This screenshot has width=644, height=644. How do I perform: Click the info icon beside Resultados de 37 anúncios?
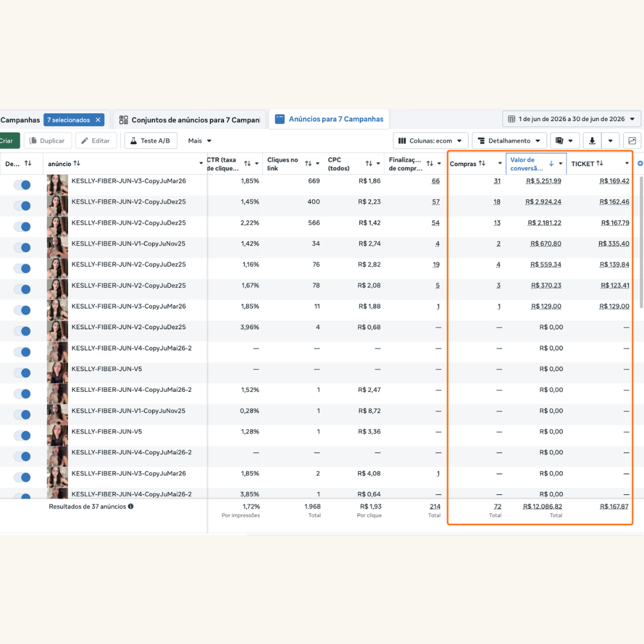click(131, 506)
